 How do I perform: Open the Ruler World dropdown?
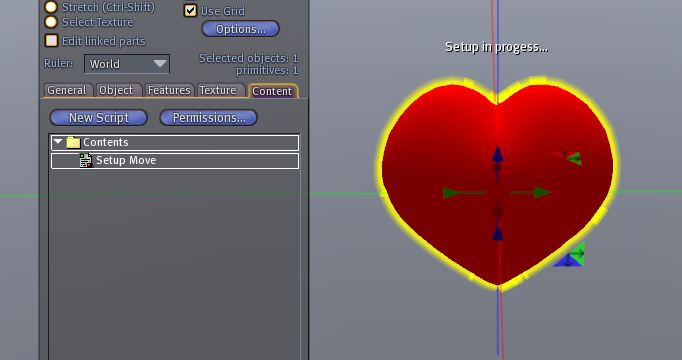[127, 64]
